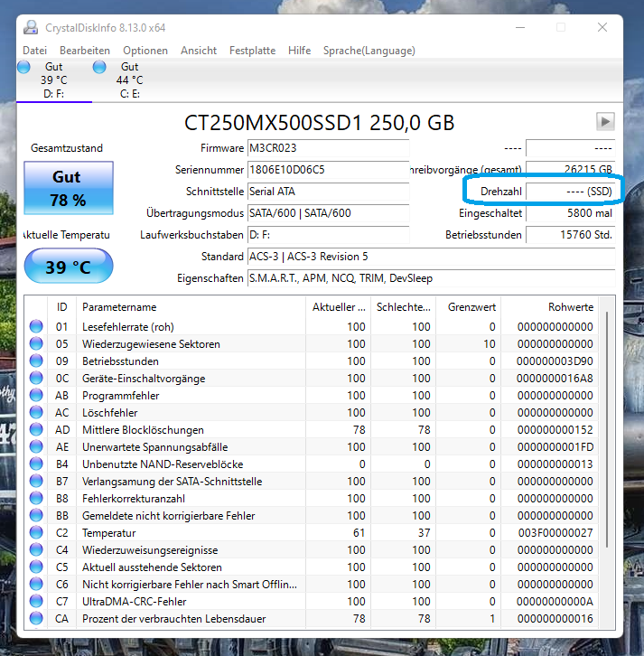Image resolution: width=644 pixels, height=656 pixels.
Task: Open the Ansicht menu
Action: point(199,51)
